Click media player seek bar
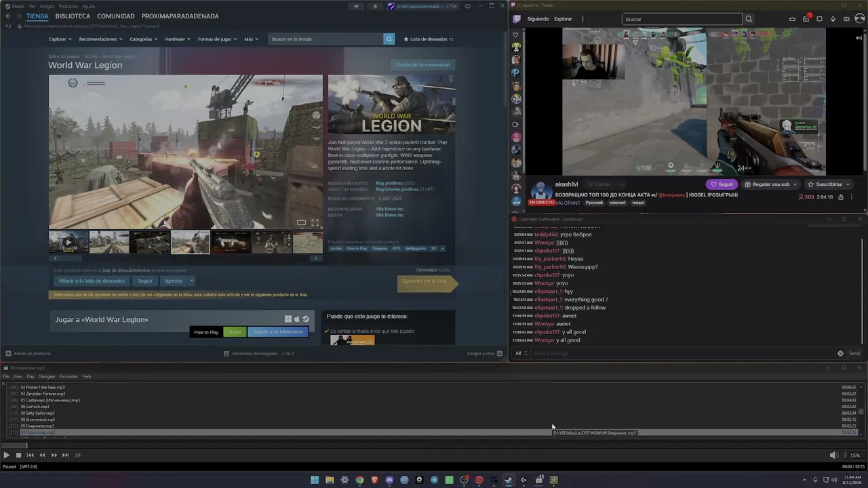 click(434, 445)
